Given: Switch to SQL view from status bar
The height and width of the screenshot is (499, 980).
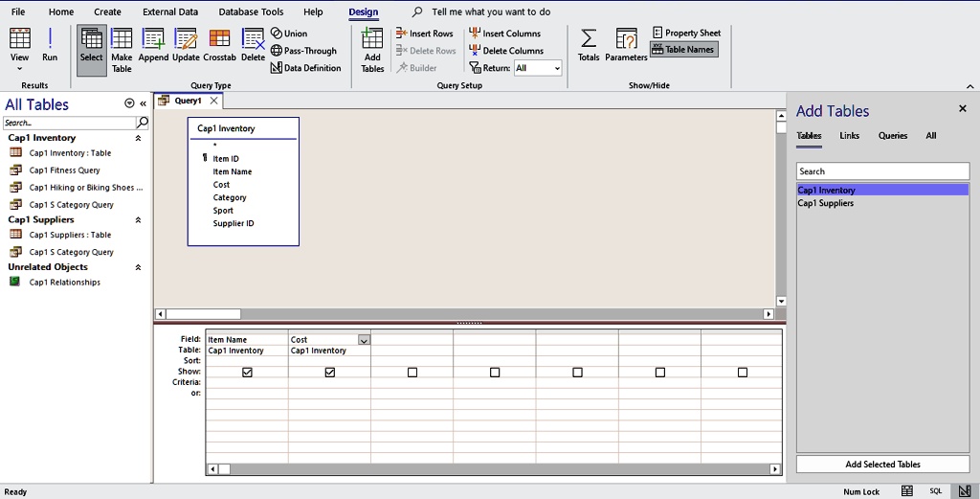Looking at the screenshot, I should point(936,491).
